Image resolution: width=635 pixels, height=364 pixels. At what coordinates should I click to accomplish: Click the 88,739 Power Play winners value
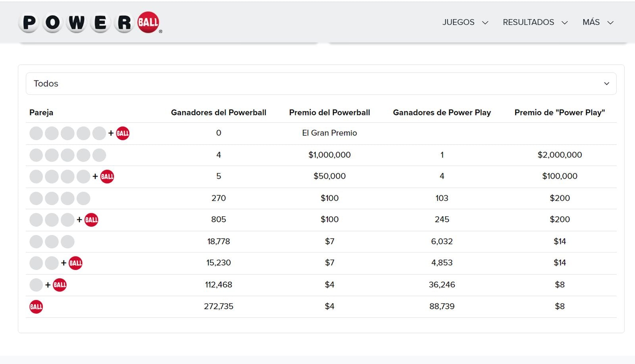[x=442, y=306]
